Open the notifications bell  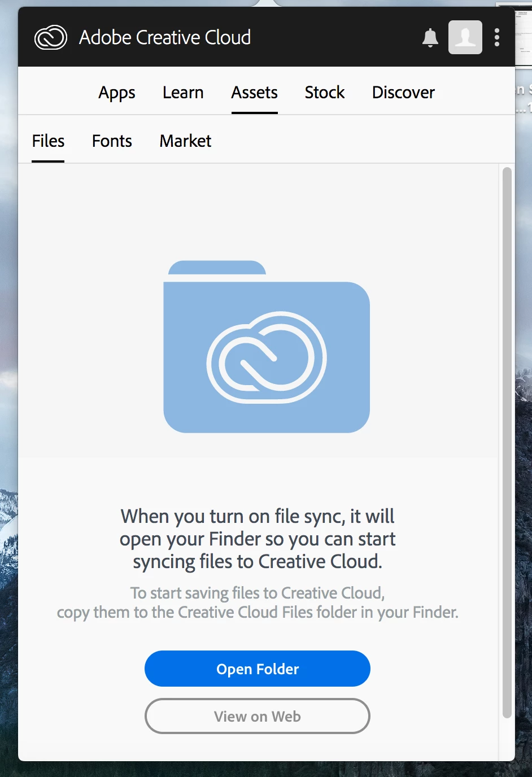point(430,37)
